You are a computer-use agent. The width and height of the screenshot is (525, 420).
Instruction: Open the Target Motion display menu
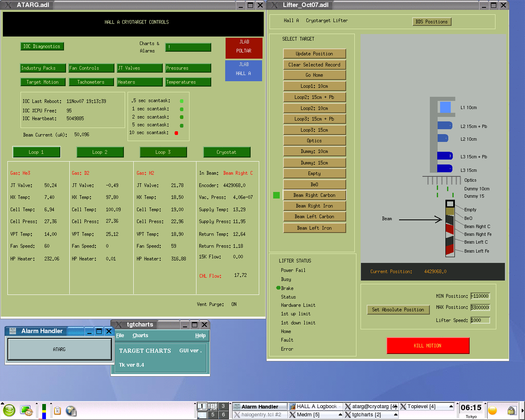(43, 82)
